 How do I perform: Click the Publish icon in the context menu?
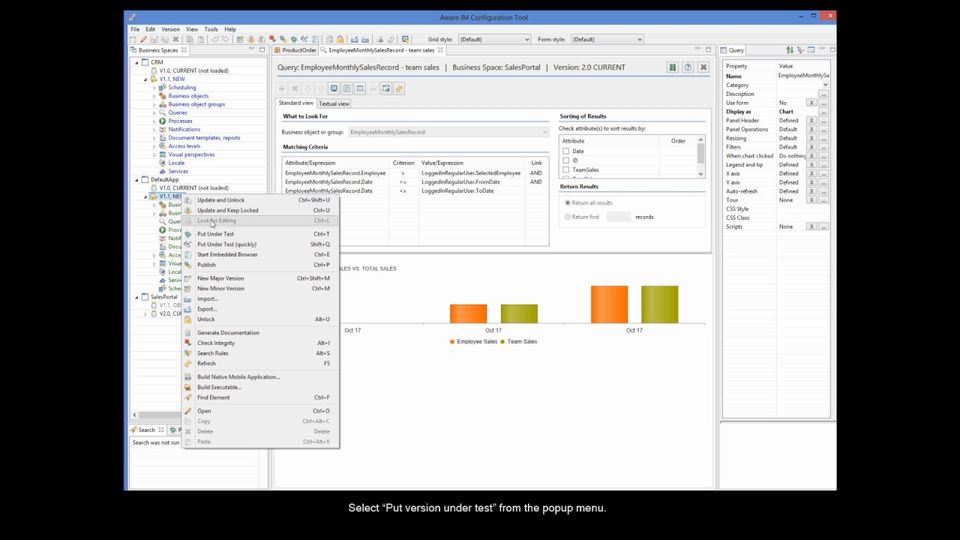188,265
